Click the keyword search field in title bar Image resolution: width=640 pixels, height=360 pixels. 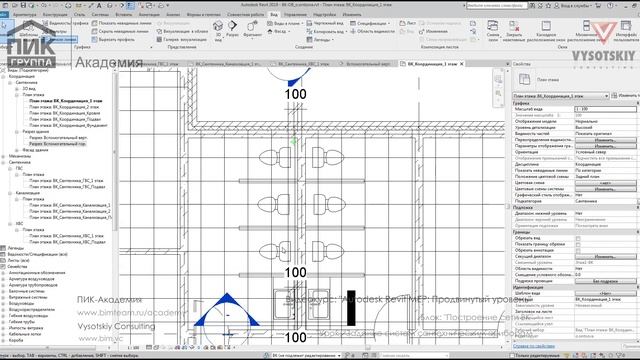tap(497, 5)
